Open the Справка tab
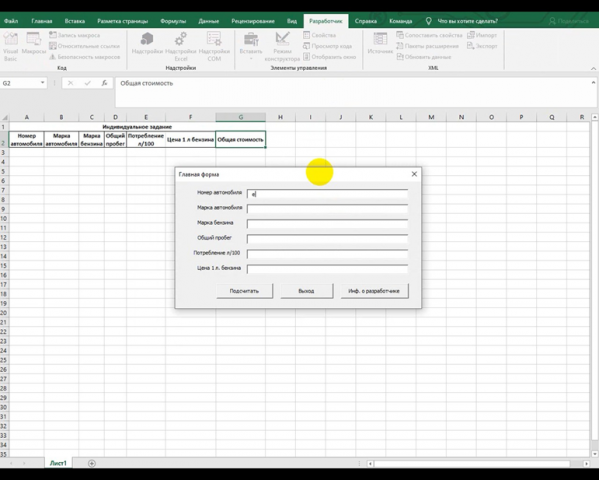The width and height of the screenshot is (599, 480). point(366,21)
